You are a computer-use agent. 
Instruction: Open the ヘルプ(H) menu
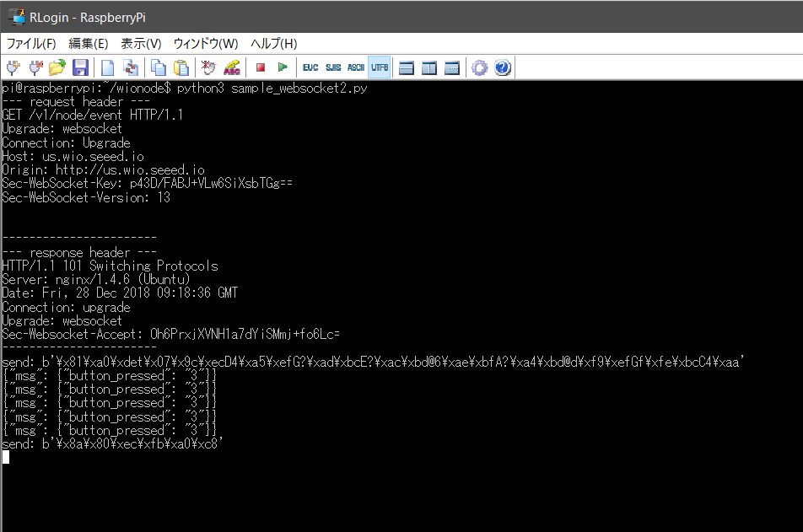pyautogui.click(x=273, y=44)
